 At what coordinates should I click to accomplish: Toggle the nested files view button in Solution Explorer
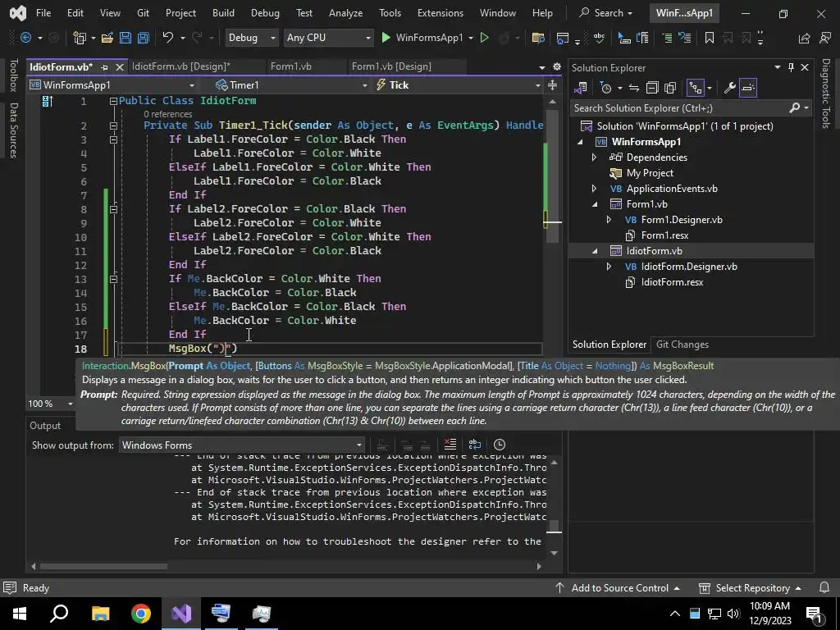pyautogui.click(x=696, y=88)
